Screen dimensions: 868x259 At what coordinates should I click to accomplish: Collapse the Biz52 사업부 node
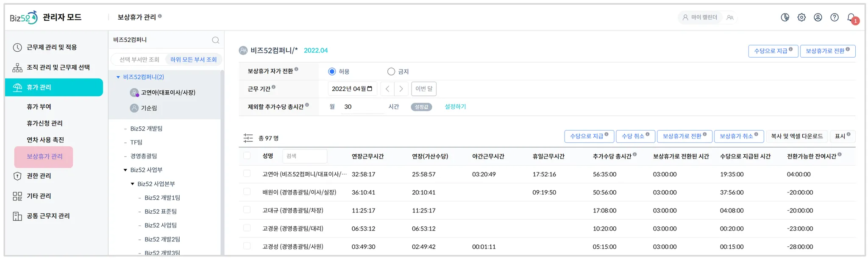pos(125,170)
